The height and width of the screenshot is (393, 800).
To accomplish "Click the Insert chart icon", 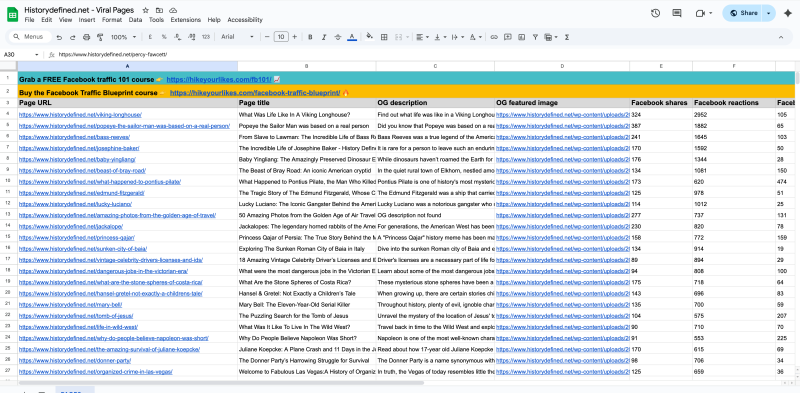I will (x=521, y=37).
